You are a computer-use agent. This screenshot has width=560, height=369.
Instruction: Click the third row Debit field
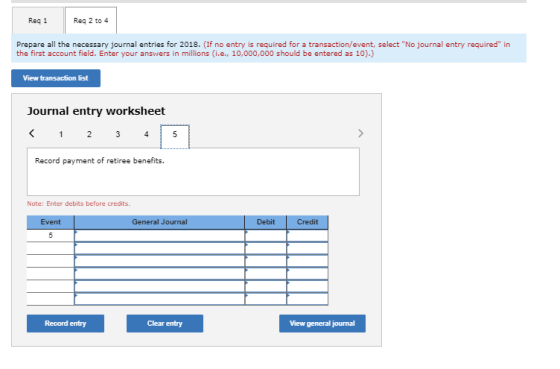tap(266, 261)
